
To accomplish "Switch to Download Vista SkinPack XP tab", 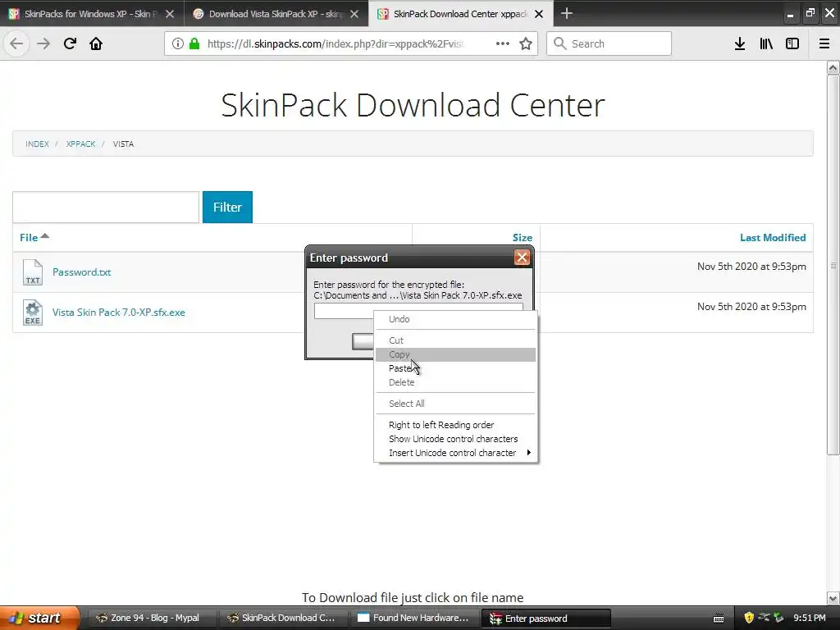I will [x=276, y=14].
